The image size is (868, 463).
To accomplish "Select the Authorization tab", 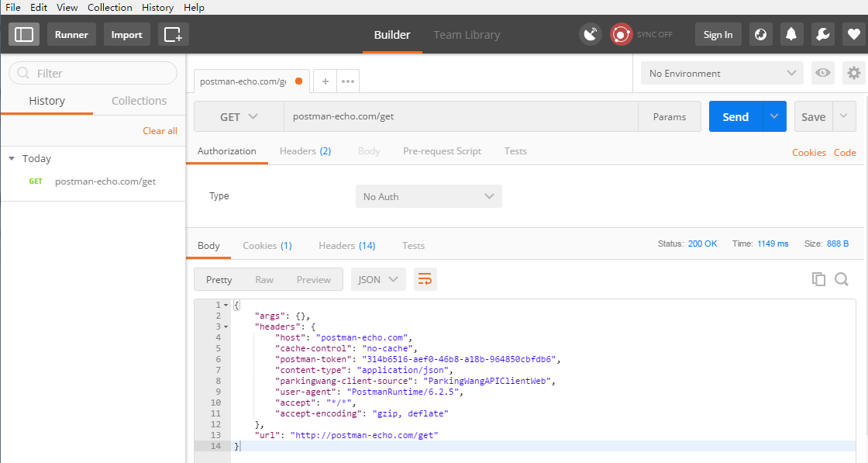I will click(227, 151).
